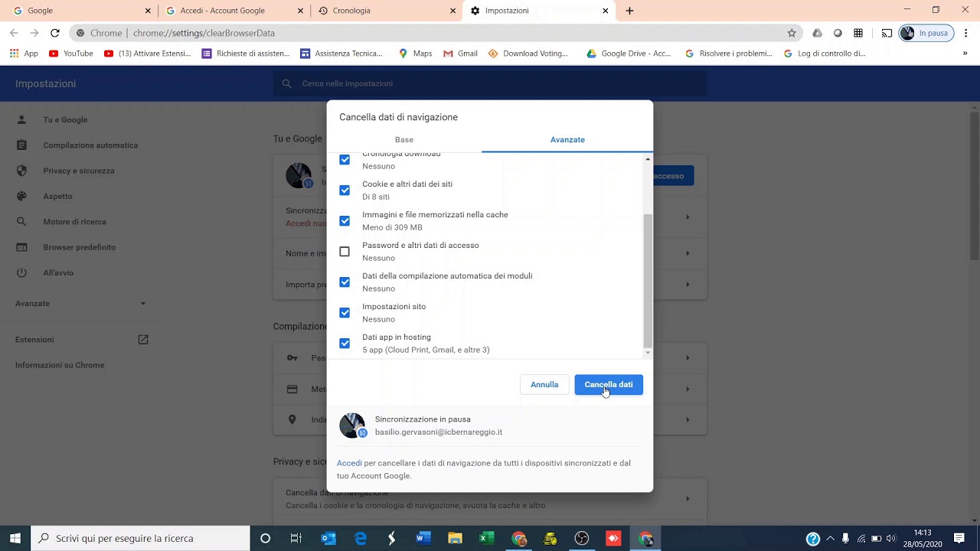Image resolution: width=980 pixels, height=551 pixels.
Task: Open Outlook from the taskbar
Action: 328,539
